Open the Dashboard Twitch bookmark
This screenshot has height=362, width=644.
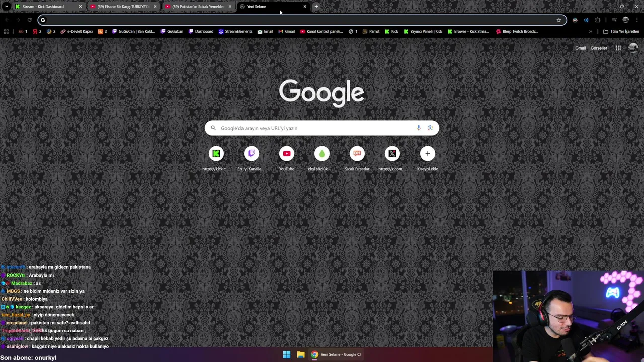tap(201, 31)
